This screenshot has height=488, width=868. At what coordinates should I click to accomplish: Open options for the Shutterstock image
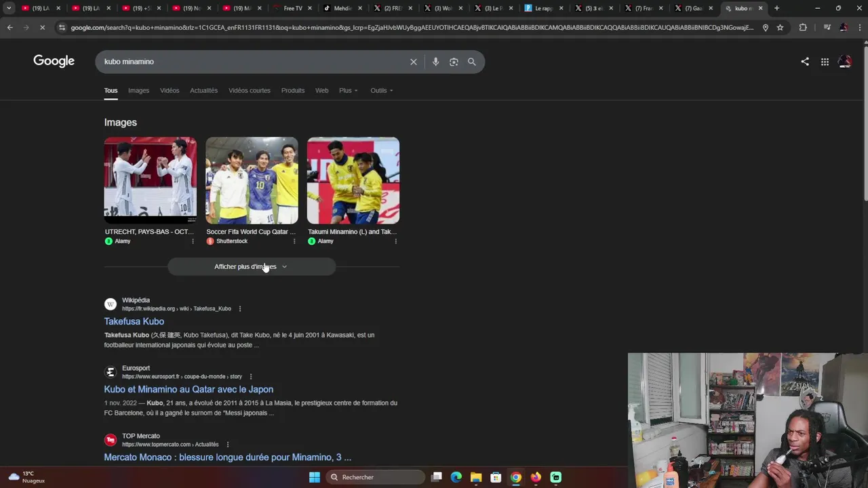coord(294,241)
